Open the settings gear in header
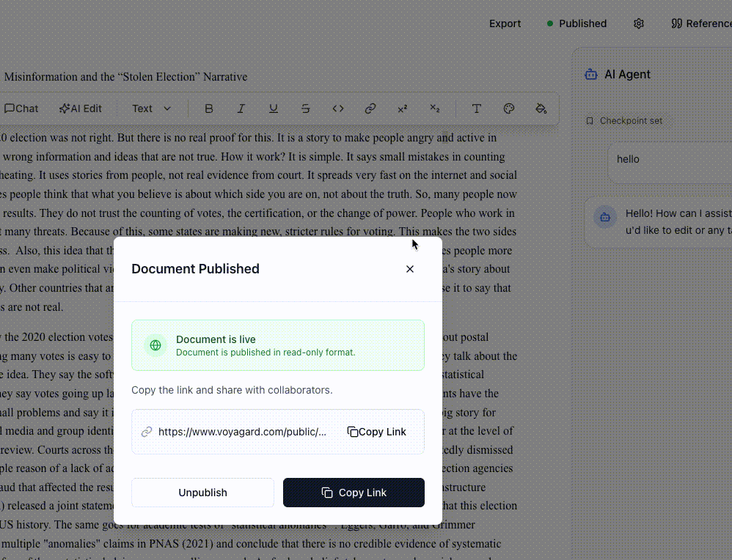Image resolution: width=732 pixels, height=560 pixels. pyautogui.click(x=639, y=23)
